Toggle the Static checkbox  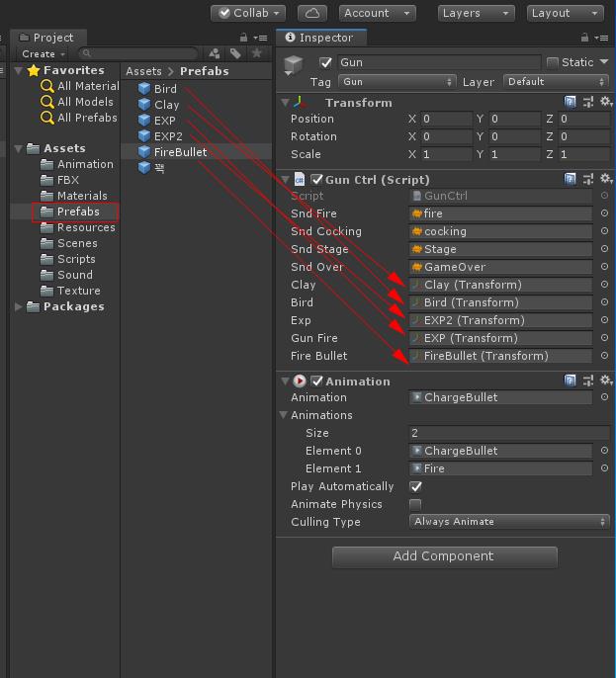pos(552,62)
